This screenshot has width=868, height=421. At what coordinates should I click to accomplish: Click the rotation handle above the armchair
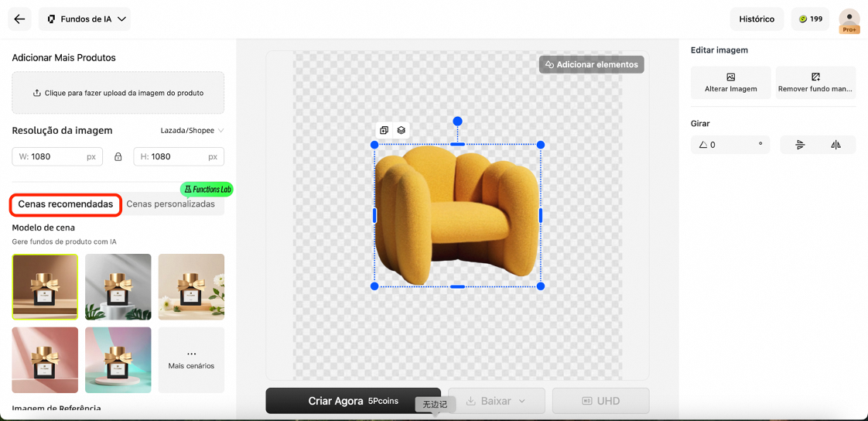tap(457, 122)
